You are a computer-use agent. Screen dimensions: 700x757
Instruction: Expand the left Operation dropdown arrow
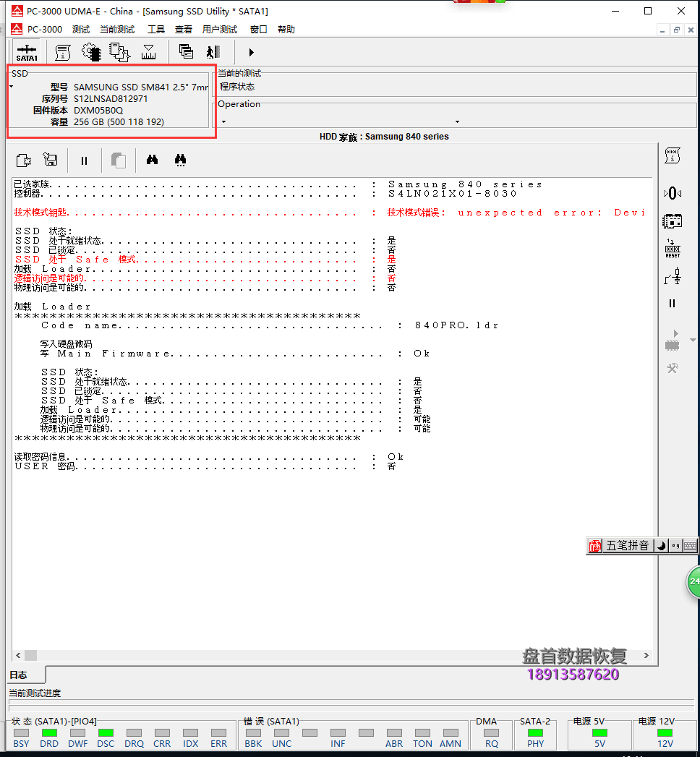pyautogui.click(x=223, y=121)
